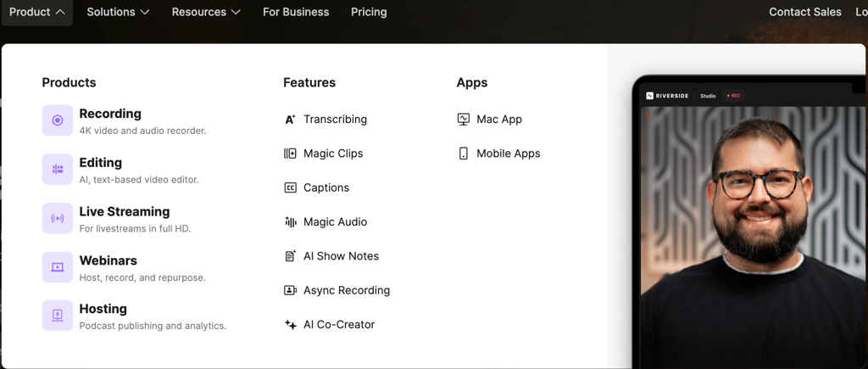Go to the Pricing page

tap(369, 12)
